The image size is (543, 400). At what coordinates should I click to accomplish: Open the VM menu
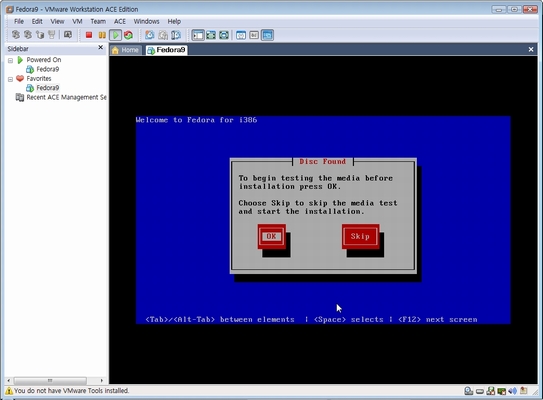pyautogui.click(x=77, y=21)
